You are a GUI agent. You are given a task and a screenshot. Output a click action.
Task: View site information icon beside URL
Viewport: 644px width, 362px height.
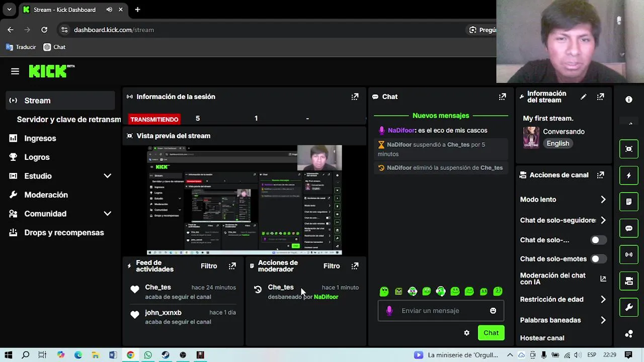[x=64, y=30]
